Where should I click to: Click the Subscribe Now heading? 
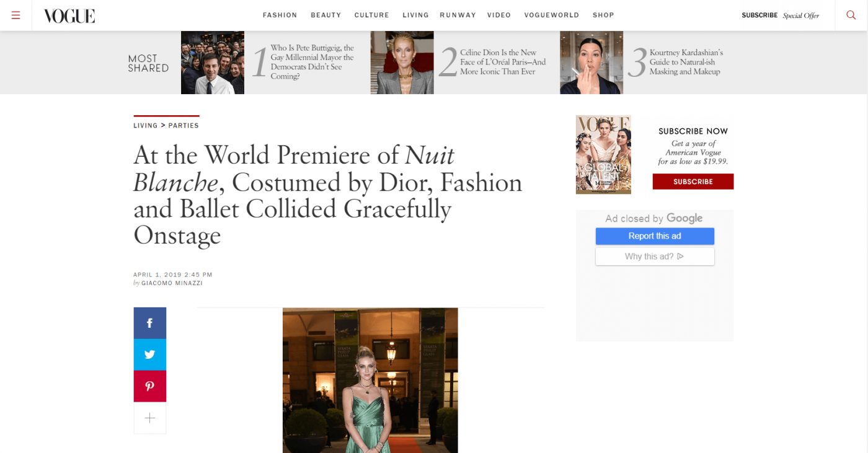pyautogui.click(x=693, y=131)
